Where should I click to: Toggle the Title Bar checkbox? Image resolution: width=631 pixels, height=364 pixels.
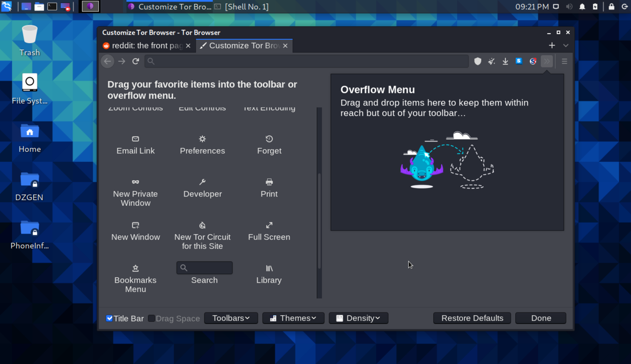pyautogui.click(x=109, y=318)
